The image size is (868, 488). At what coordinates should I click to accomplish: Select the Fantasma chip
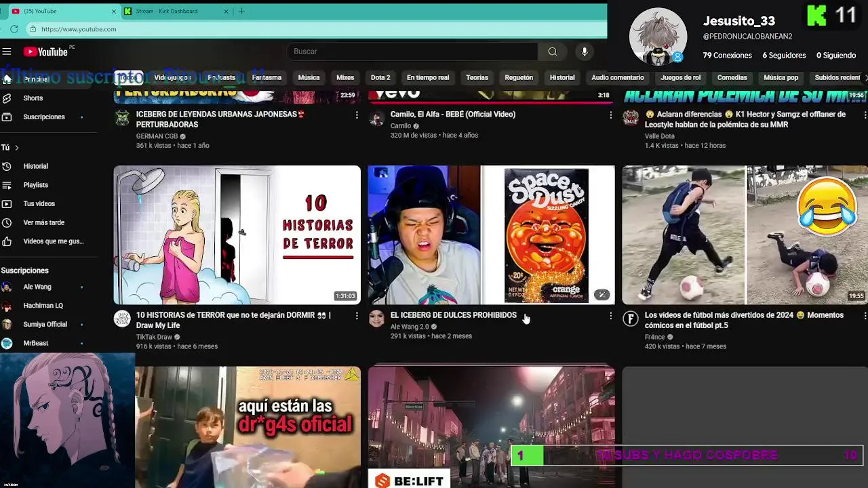(267, 77)
